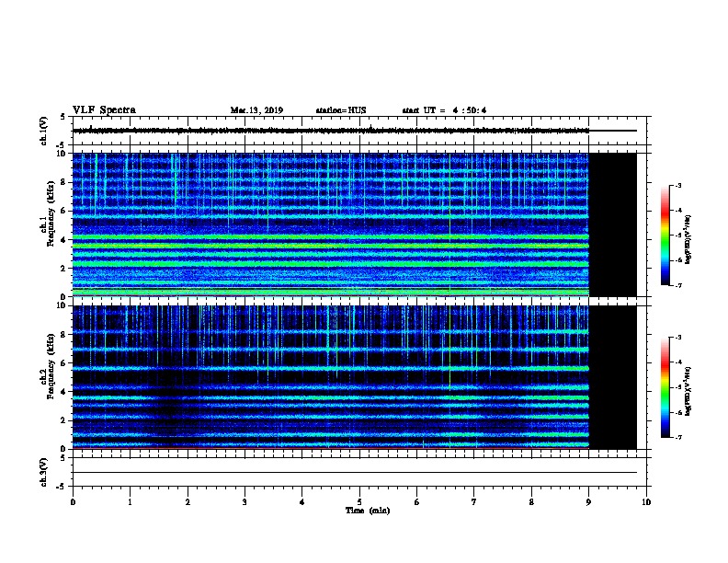Click the "-5" tick on ch.1(V) axis

(x=62, y=145)
